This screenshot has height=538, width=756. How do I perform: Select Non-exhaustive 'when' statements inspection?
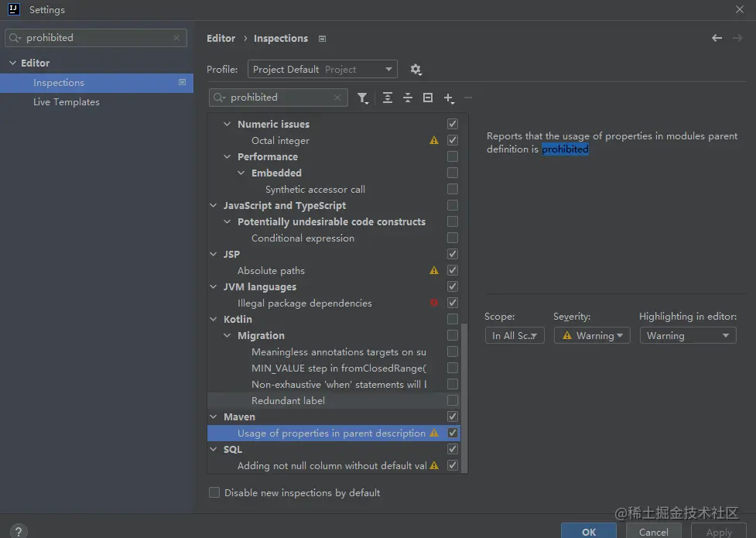coord(334,384)
